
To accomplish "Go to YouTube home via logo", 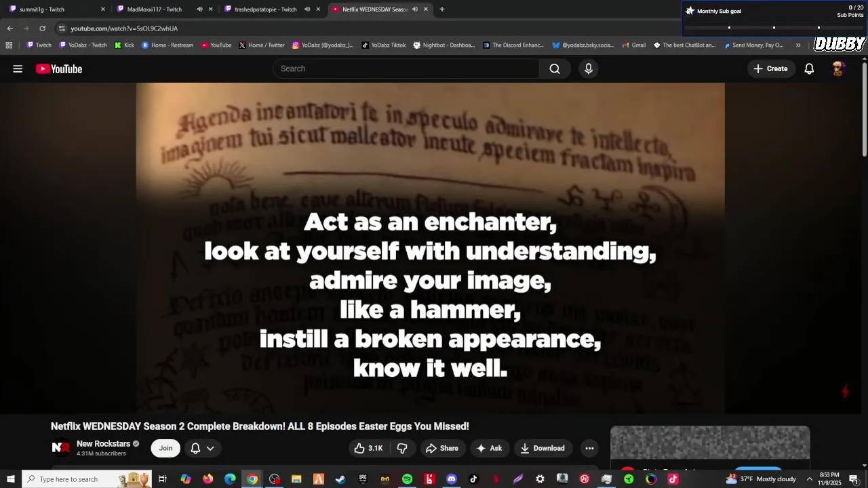I will pos(59,68).
